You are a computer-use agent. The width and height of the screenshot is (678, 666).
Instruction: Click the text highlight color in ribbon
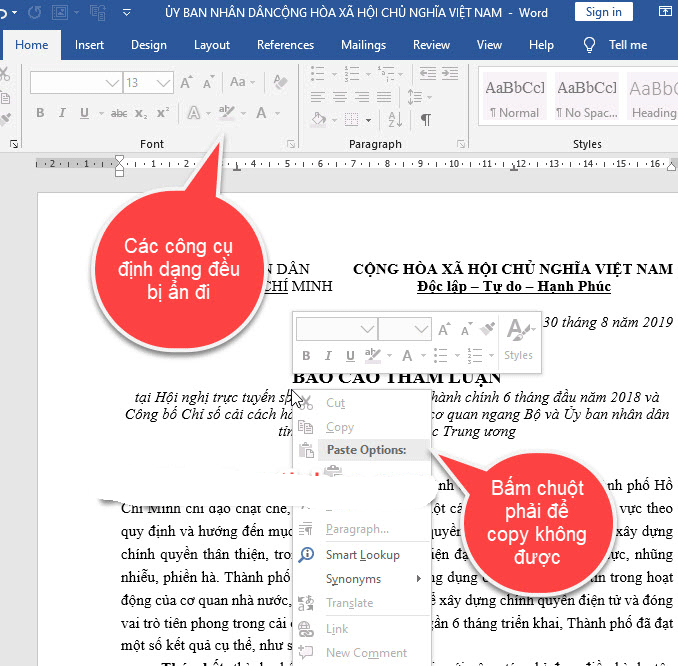tap(227, 113)
